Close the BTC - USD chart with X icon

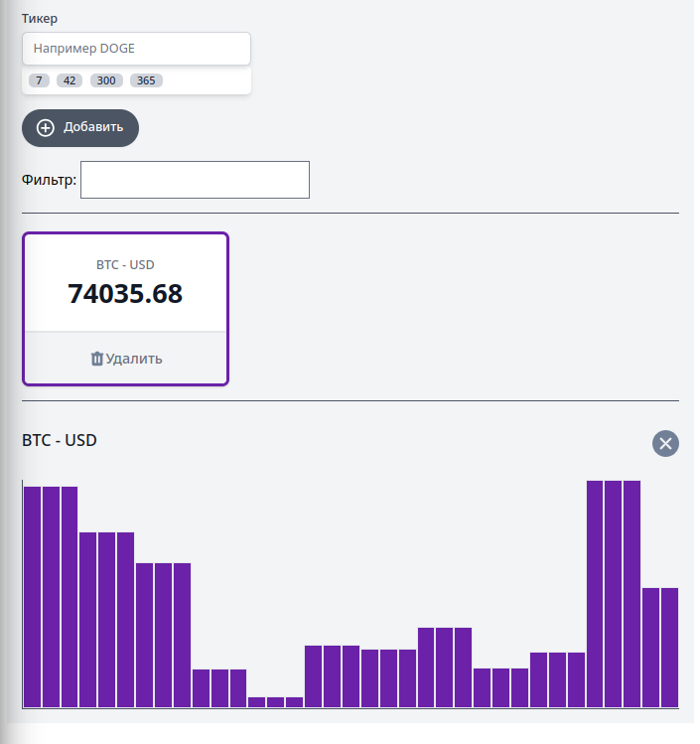(x=665, y=443)
